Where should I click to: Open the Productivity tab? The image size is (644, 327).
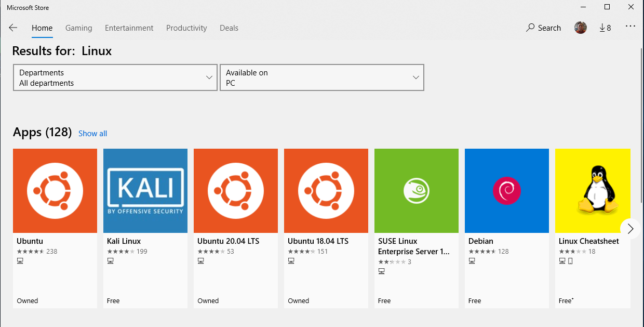pyautogui.click(x=186, y=28)
